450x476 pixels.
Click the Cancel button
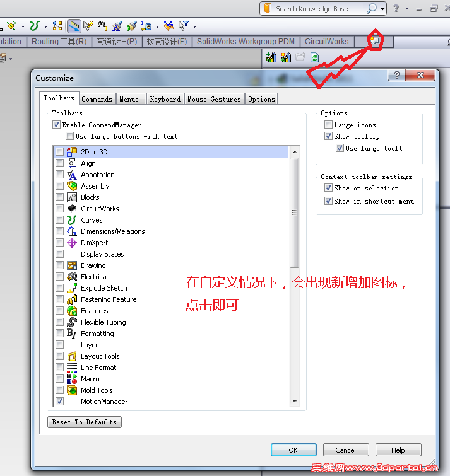[x=346, y=450]
